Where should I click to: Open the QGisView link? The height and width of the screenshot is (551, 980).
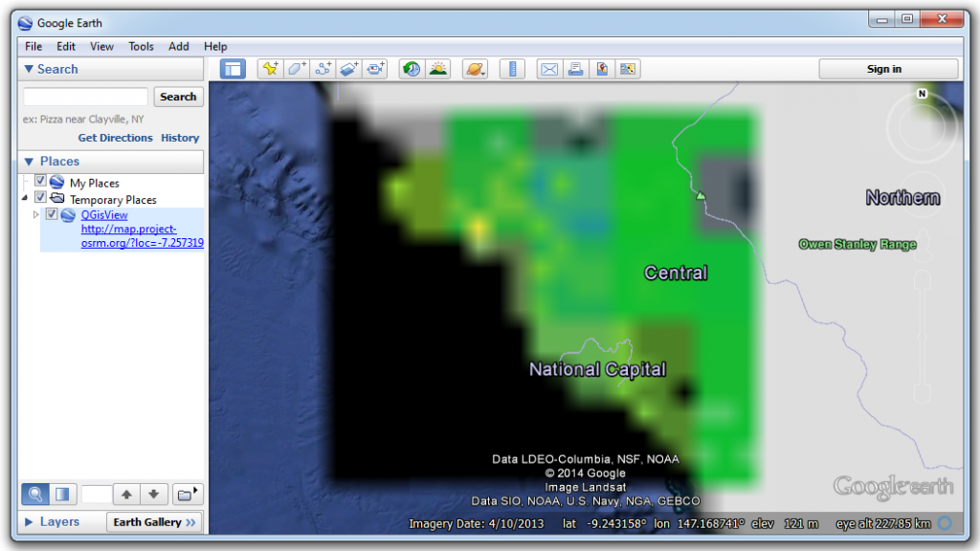tap(104, 214)
